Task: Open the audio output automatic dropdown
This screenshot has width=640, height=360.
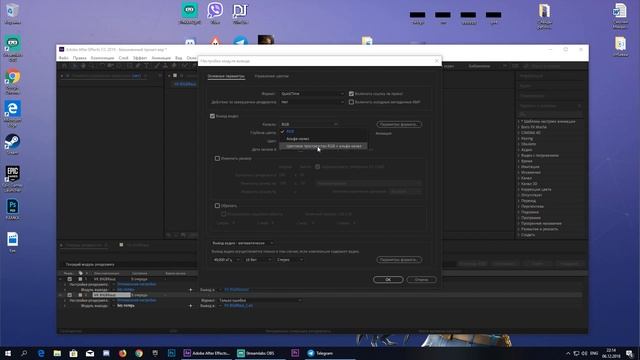Action: pos(242,243)
